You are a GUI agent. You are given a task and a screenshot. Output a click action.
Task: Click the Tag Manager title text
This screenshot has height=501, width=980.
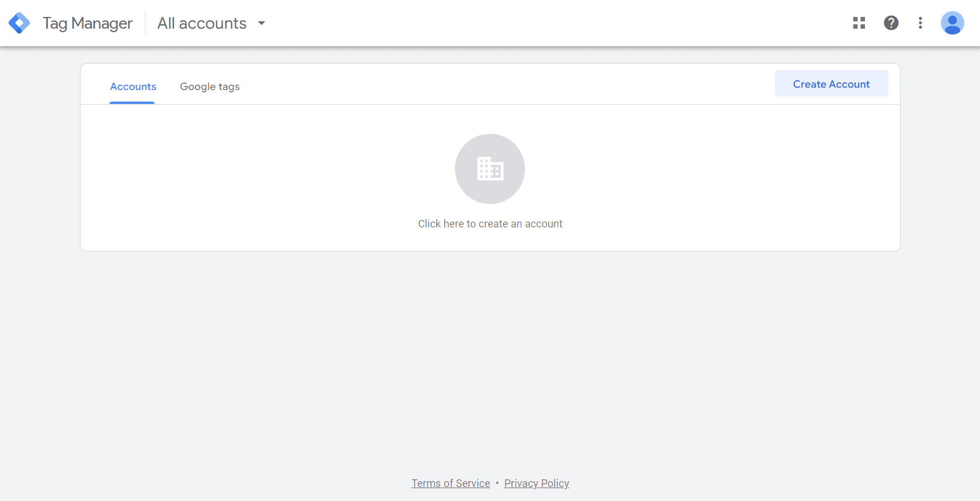click(88, 23)
